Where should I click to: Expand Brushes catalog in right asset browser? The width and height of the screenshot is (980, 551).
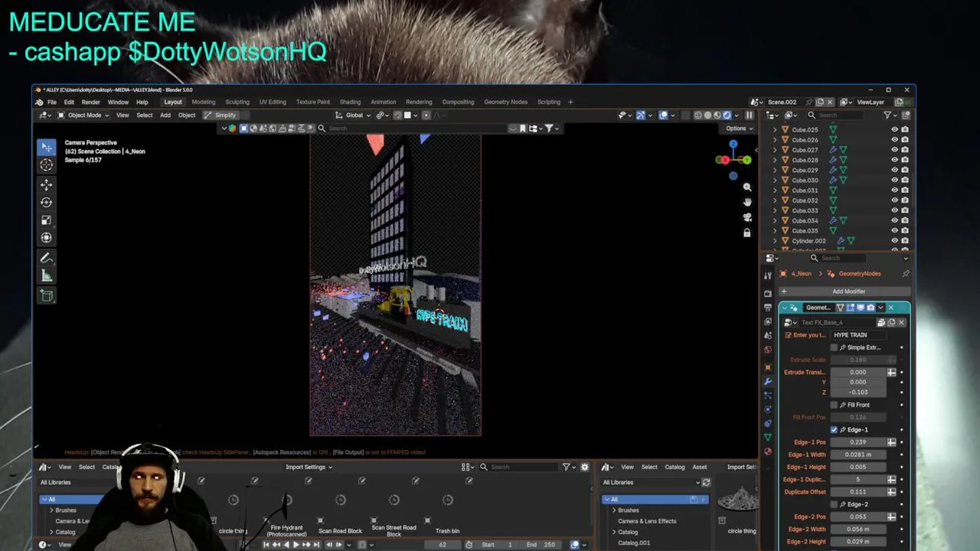coord(614,510)
